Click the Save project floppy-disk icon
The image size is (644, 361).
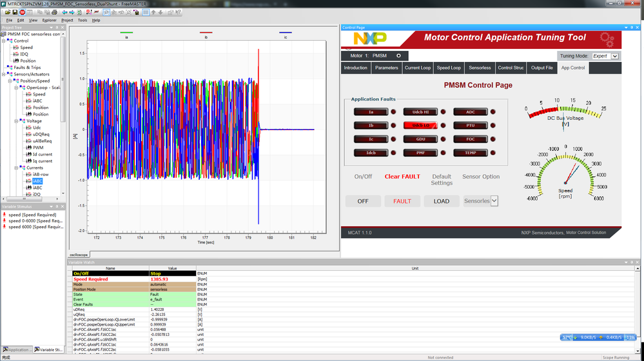15,12
